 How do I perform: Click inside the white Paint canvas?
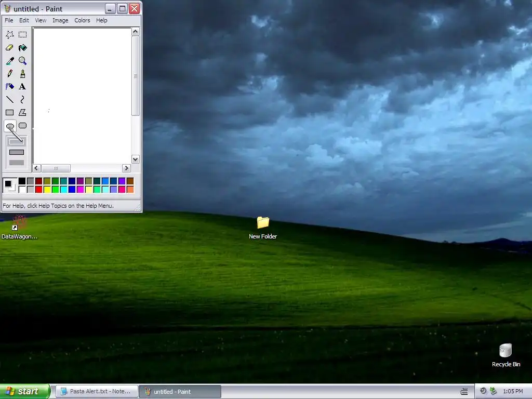pyautogui.click(x=83, y=96)
